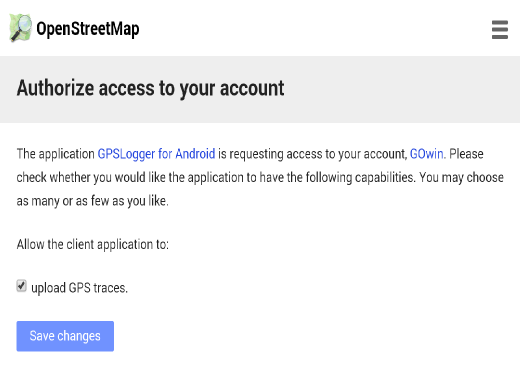Screen dimensions: 520x390
Task: View the GOwin account profile link
Action: 426,154
